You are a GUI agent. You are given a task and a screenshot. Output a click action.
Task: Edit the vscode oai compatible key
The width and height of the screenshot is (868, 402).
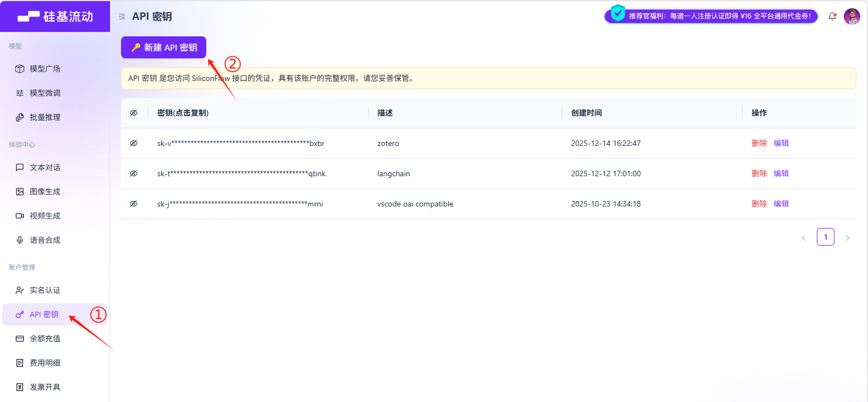click(x=781, y=204)
